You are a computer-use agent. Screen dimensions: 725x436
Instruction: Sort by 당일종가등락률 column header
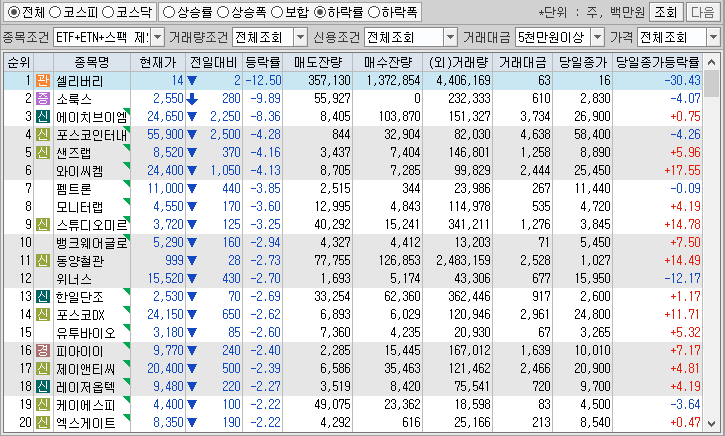[657, 62]
